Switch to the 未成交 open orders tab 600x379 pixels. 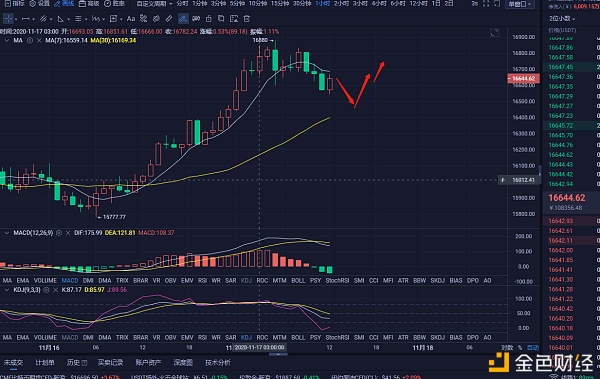pyautogui.click(x=13, y=362)
